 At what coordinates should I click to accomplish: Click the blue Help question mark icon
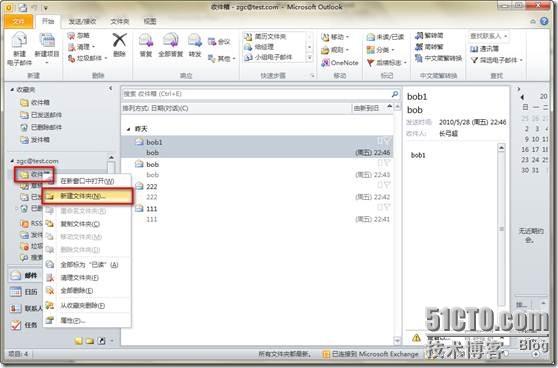(544, 21)
